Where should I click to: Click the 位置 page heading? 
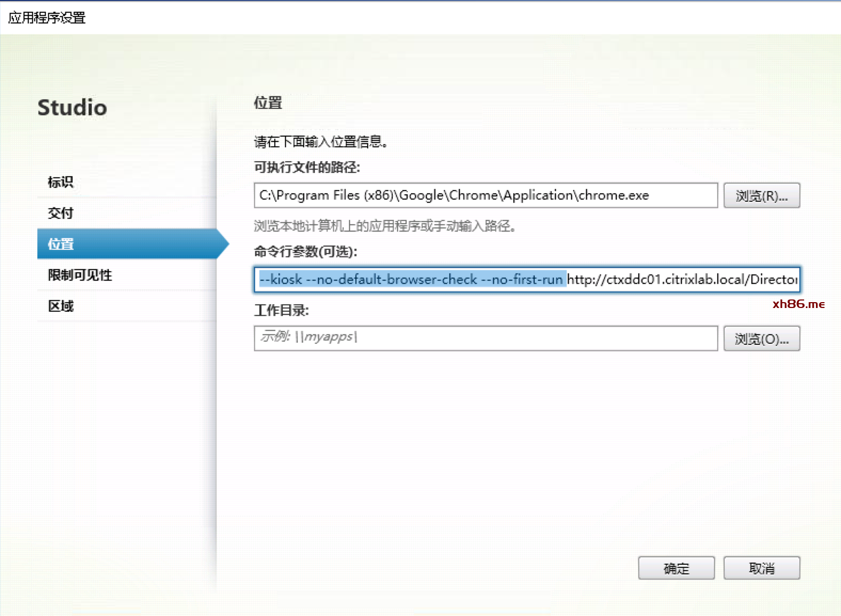pos(268,102)
